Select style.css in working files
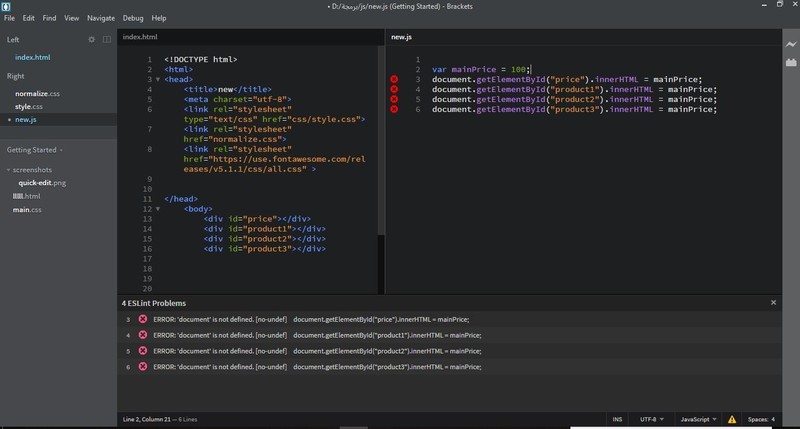Screen dimensions: 800x429 (x=29, y=106)
